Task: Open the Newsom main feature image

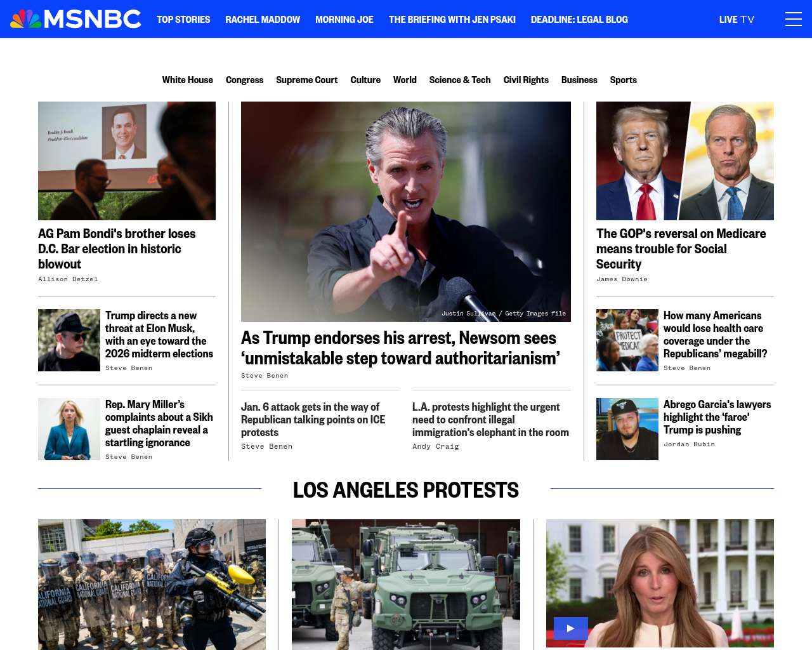Action: tap(406, 211)
